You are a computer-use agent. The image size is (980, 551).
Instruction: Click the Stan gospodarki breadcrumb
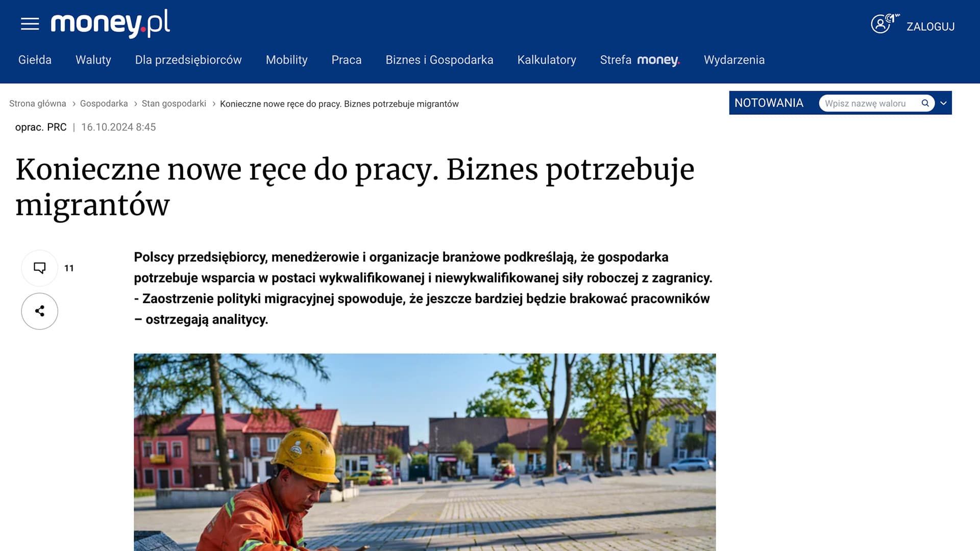[x=174, y=104]
